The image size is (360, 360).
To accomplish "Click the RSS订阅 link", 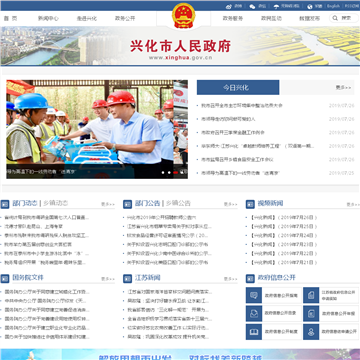I will 352,6.
